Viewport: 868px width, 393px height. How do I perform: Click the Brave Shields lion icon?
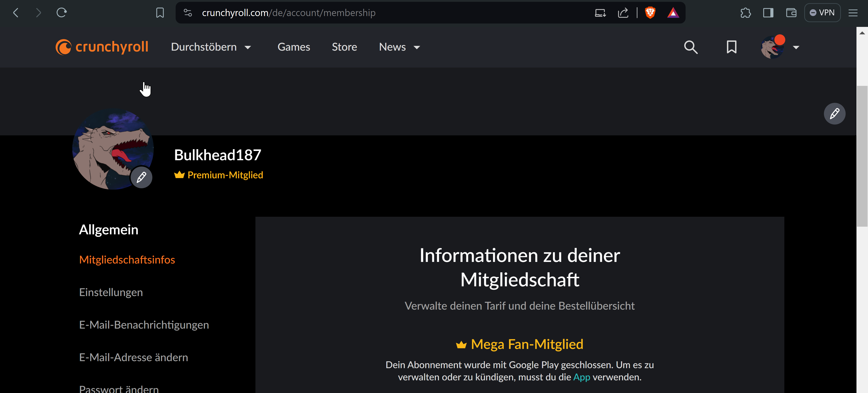pyautogui.click(x=650, y=13)
